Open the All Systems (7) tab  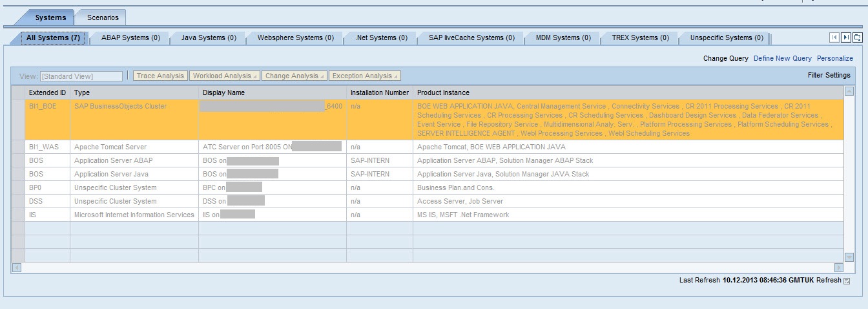click(53, 37)
